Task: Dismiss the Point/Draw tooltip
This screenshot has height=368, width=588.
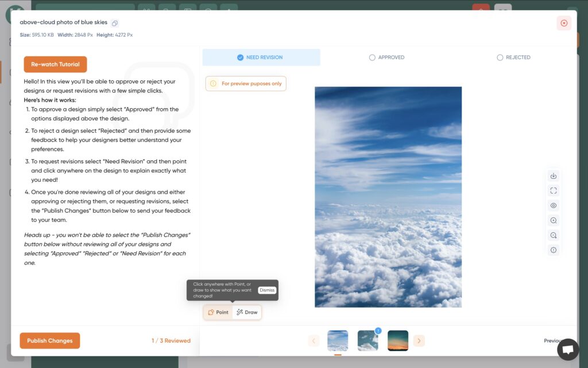Action: (x=266, y=290)
